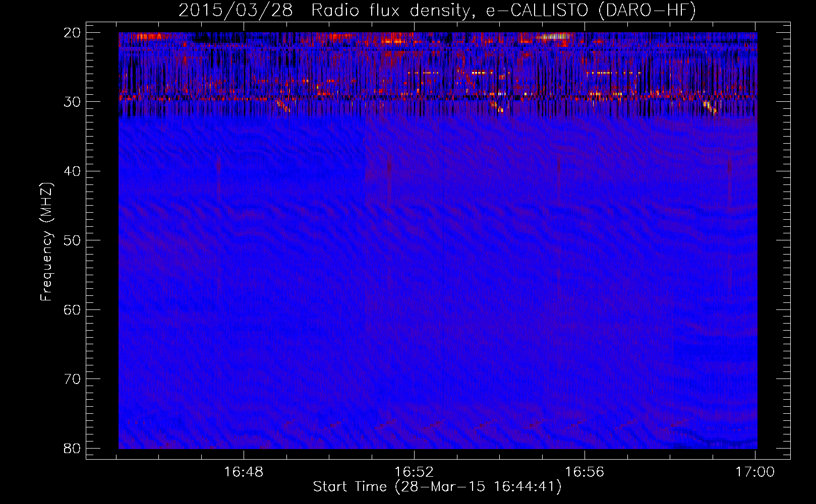Click the 80 MHz frequency tick label
816x504 pixels.
73,448
